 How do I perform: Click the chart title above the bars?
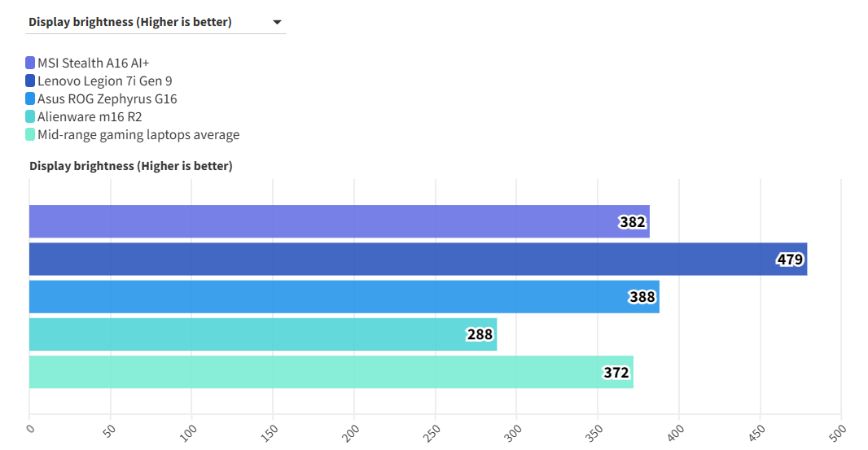click(131, 166)
